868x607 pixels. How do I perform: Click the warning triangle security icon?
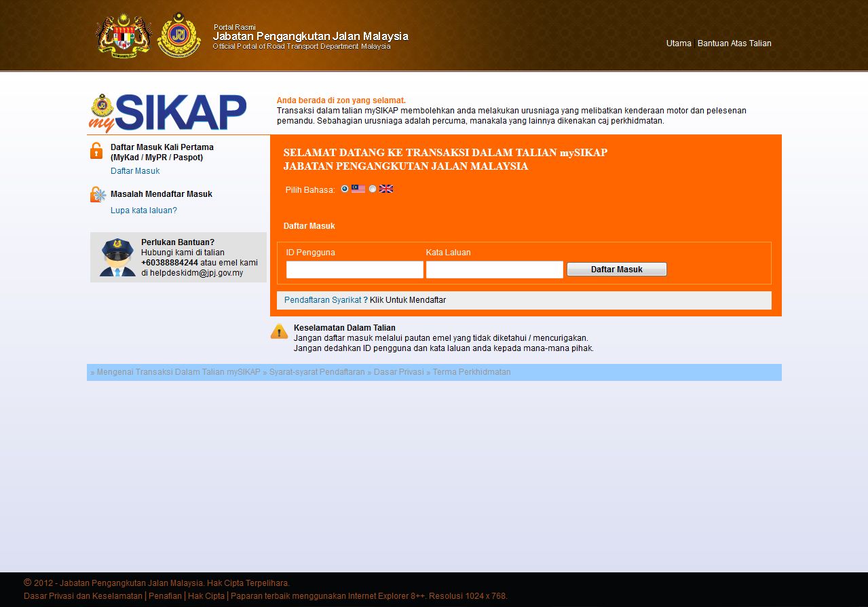[x=279, y=331]
